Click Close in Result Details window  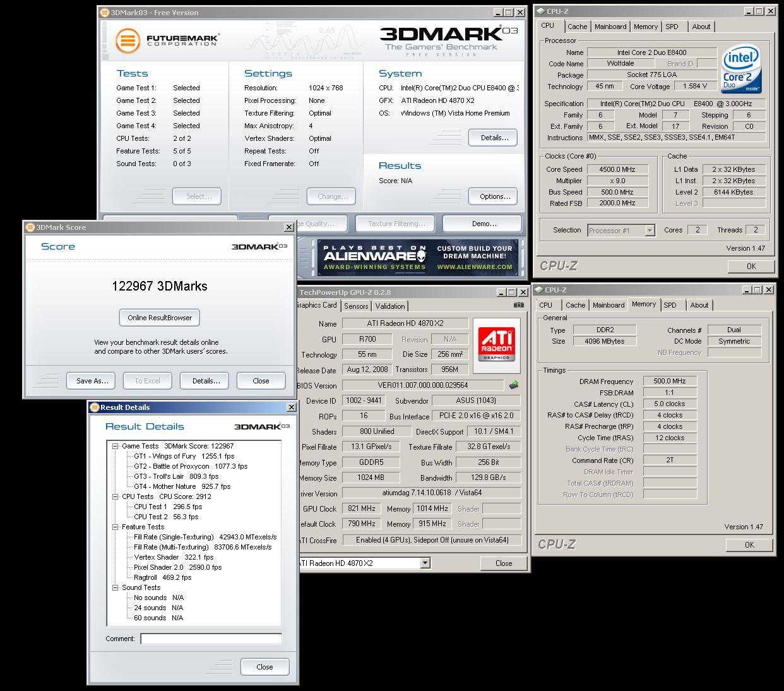tap(264, 667)
